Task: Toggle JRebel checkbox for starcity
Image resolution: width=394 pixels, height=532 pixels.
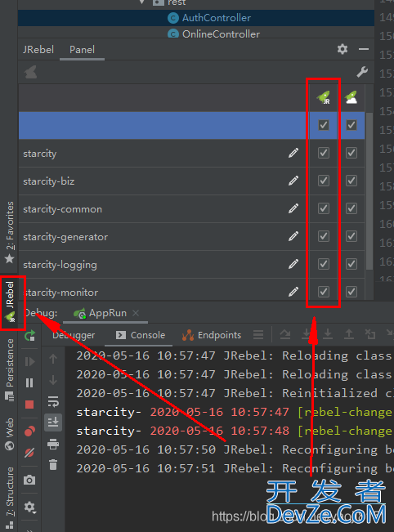Action: tap(324, 153)
